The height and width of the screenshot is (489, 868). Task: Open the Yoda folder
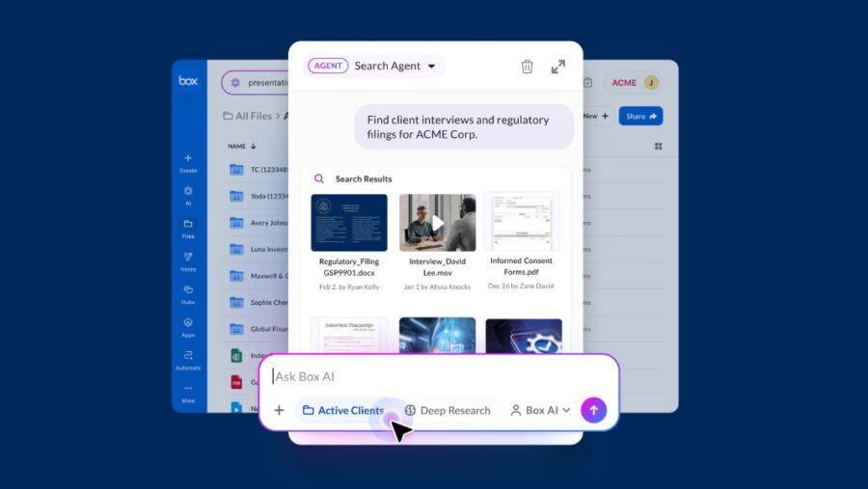259,196
